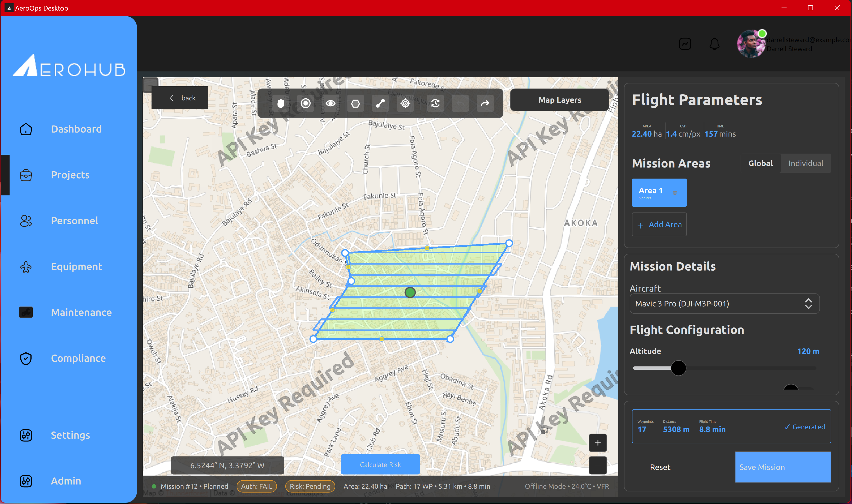This screenshot has width=852, height=504.
Task: Click the top-right polygon vertex handle
Action: pyautogui.click(x=509, y=243)
